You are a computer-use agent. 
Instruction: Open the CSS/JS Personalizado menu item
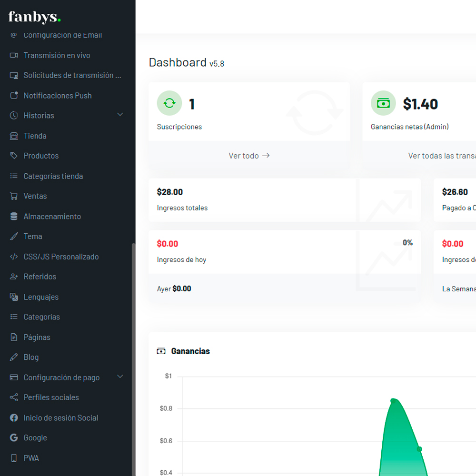click(x=61, y=257)
